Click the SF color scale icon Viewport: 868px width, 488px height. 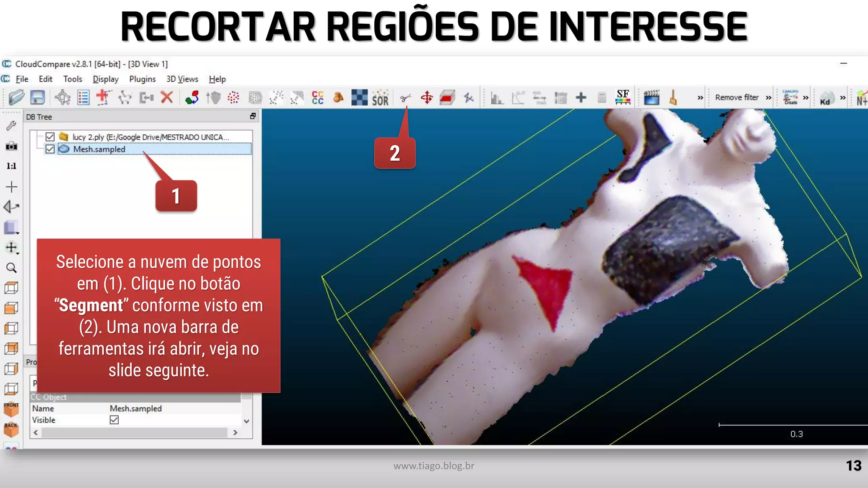(x=623, y=97)
